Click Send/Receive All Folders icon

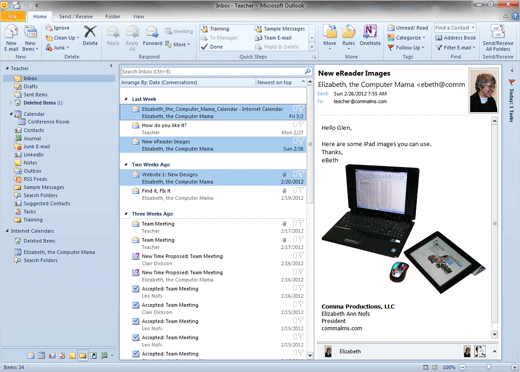click(498, 38)
